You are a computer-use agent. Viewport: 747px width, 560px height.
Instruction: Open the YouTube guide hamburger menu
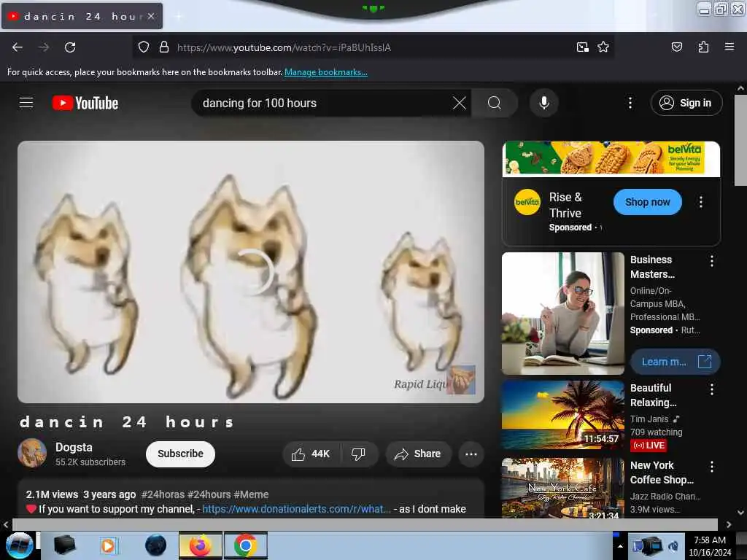[x=26, y=103]
